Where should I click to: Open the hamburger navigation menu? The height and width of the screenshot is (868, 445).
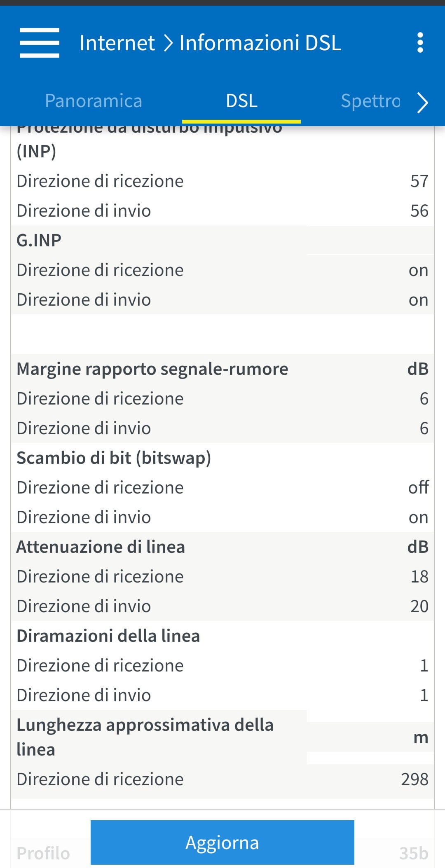pyautogui.click(x=40, y=43)
